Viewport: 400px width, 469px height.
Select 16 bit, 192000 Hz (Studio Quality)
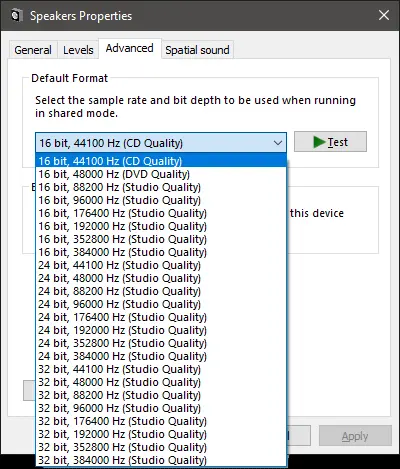pyautogui.click(x=161, y=226)
